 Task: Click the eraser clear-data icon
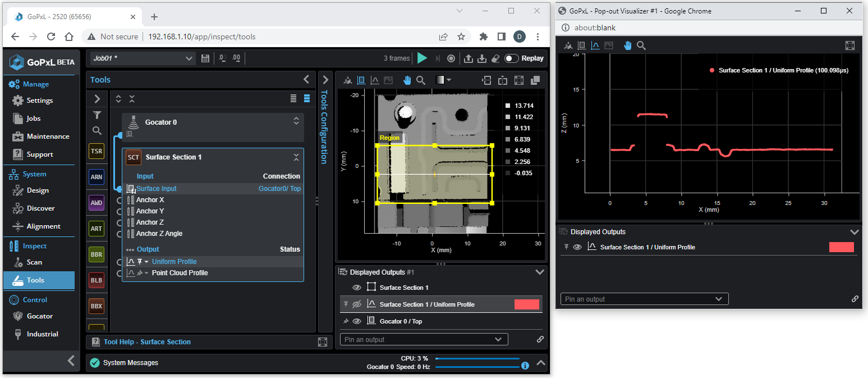click(x=495, y=58)
